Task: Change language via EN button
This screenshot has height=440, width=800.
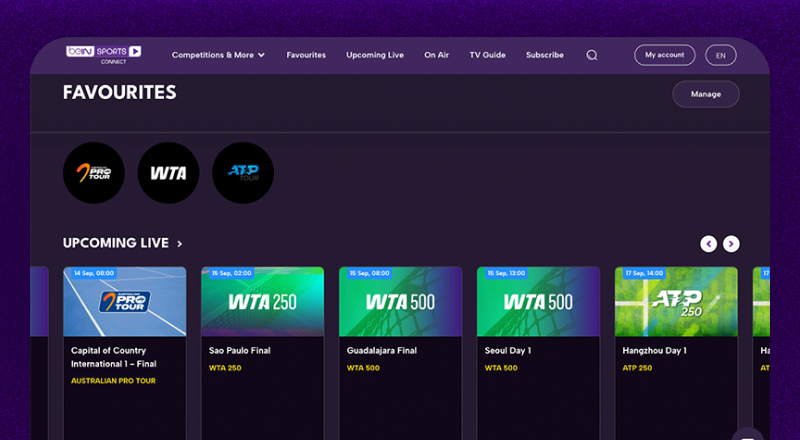Action: point(721,55)
